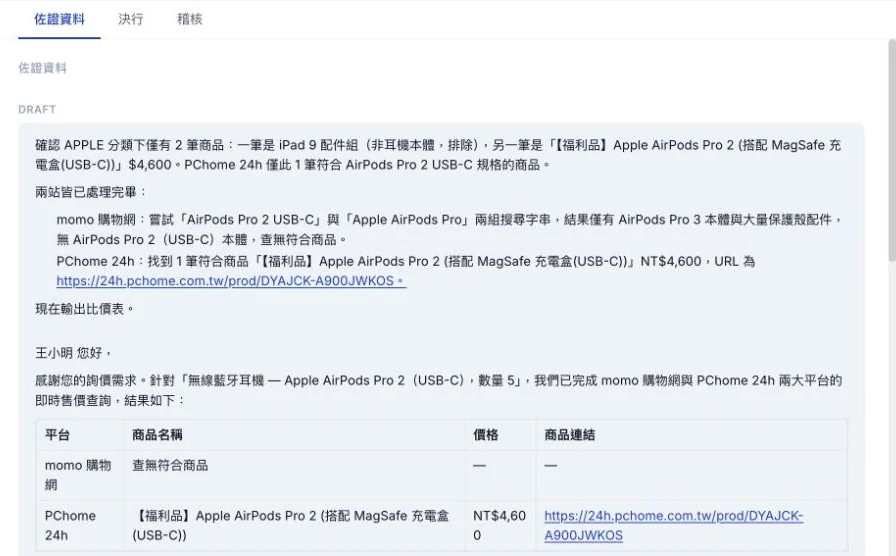Click the 平台 column header

click(79, 435)
